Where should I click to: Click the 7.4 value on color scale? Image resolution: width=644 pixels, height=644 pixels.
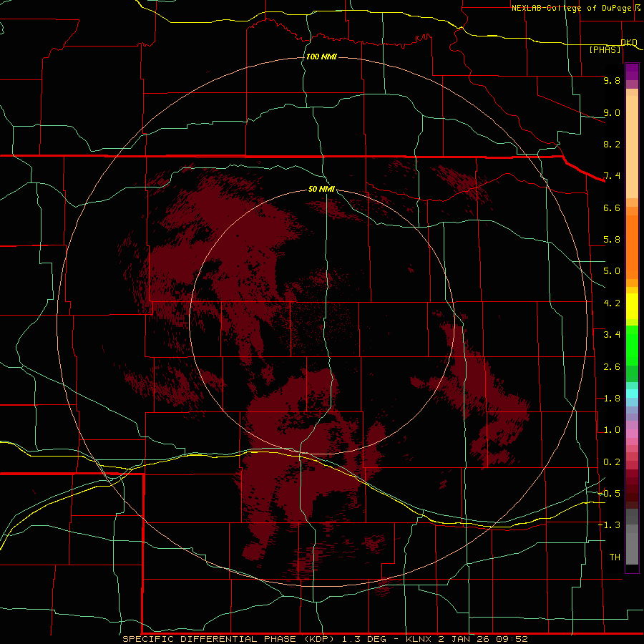pyautogui.click(x=612, y=176)
